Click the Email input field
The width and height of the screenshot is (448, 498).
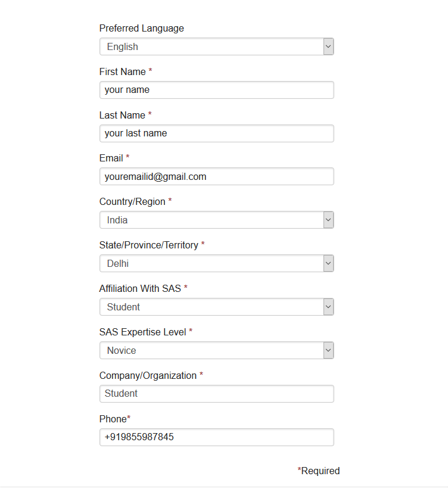[x=216, y=176]
